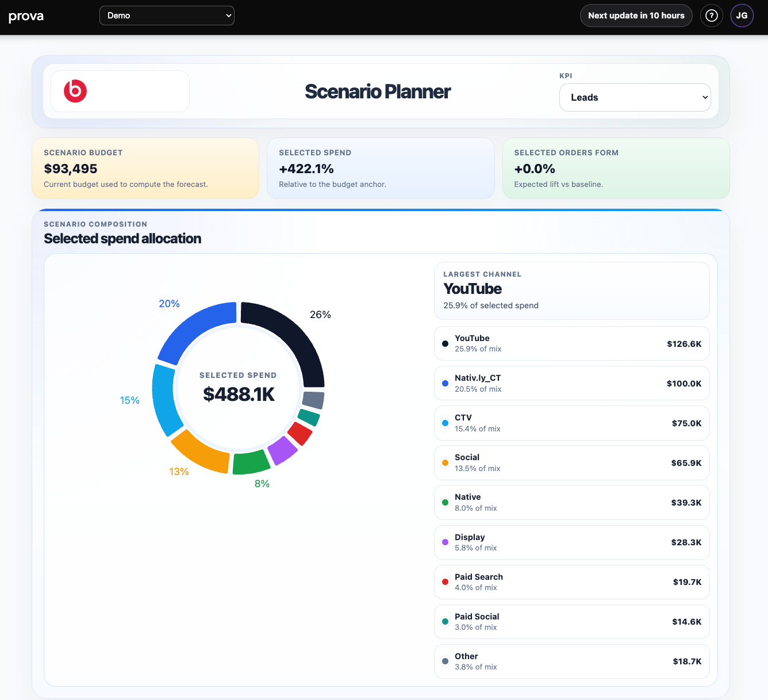Viewport: 768px width, 700px height.
Task: Open the JG user avatar menu
Action: [x=742, y=16]
